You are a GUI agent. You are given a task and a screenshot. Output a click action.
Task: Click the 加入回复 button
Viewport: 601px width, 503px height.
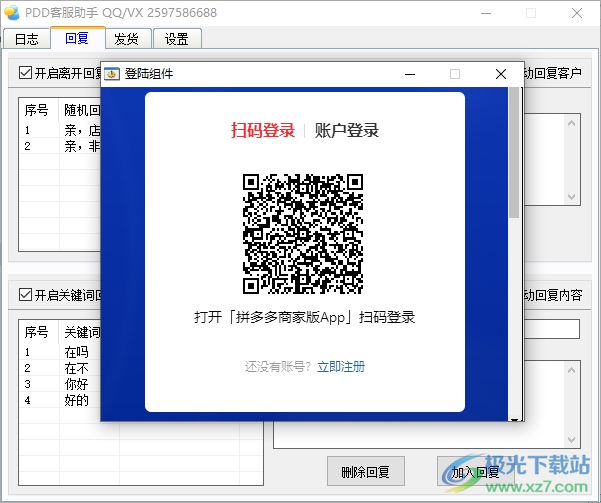pos(475,472)
